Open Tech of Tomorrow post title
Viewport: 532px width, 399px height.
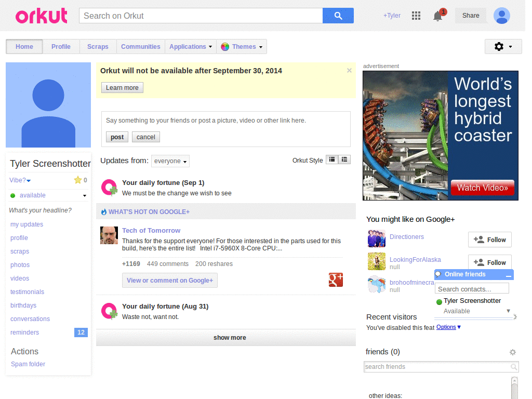[151, 230]
